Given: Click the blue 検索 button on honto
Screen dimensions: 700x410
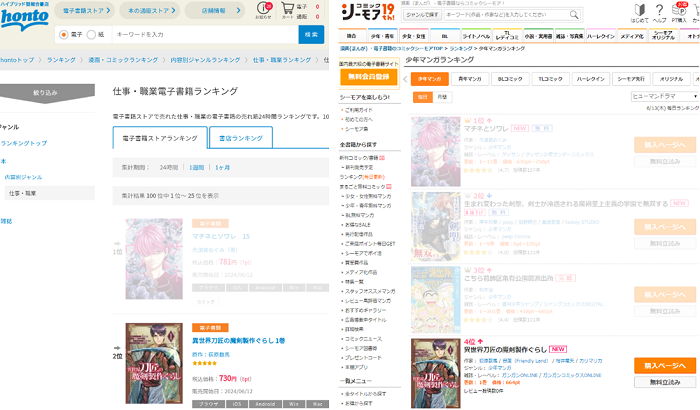Looking at the screenshot, I should click(x=311, y=34).
